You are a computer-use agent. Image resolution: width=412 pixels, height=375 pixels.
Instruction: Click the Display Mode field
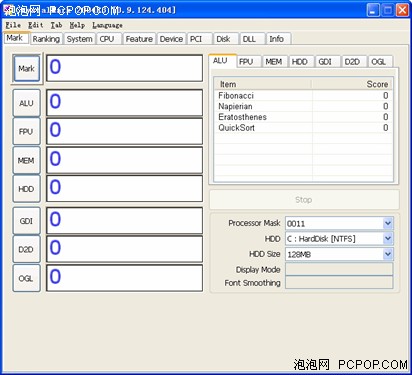339,269
